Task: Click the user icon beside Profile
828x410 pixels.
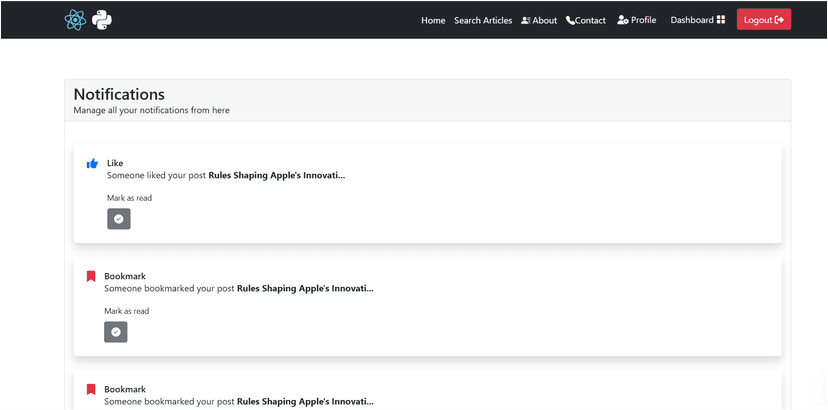Action: click(623, 20)
